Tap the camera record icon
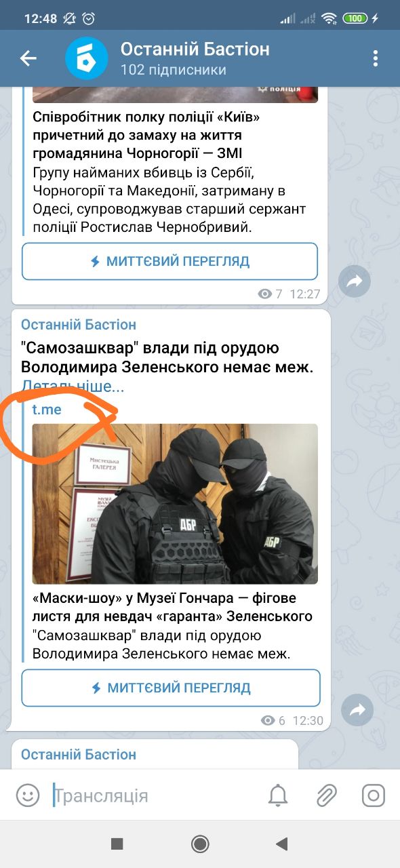The width and height of the screenshot is (400, 868). [x=373, y=795]
